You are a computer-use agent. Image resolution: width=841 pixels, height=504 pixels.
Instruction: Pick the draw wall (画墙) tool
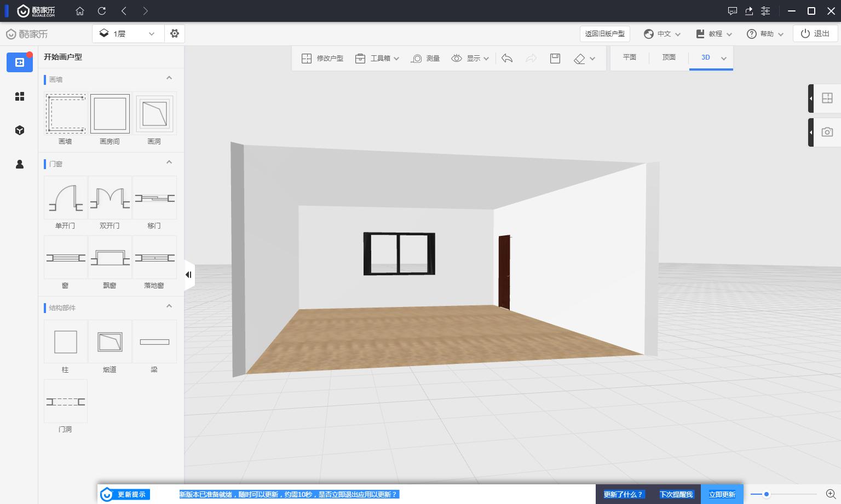click(x=65, y=114)
